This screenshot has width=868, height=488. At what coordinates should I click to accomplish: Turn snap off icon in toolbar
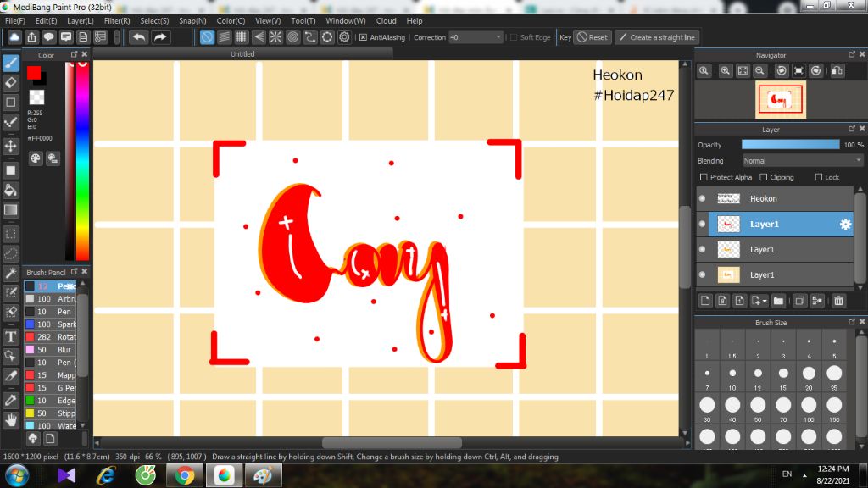pyautogui.click(x=207, y=37)
